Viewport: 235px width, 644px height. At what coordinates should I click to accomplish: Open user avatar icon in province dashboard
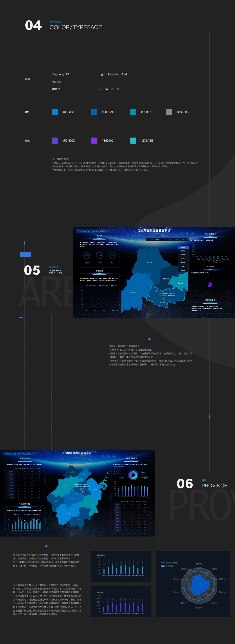pos(114,456)
